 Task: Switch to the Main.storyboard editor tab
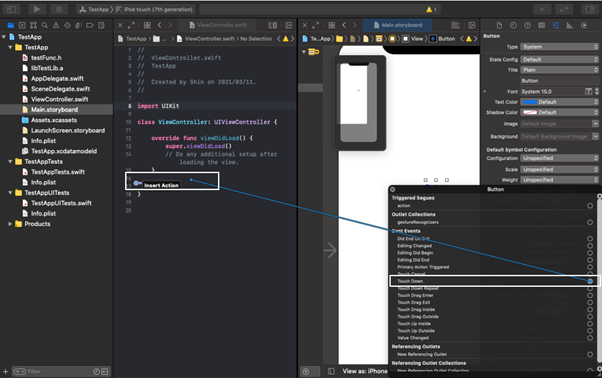pos(397,25)
